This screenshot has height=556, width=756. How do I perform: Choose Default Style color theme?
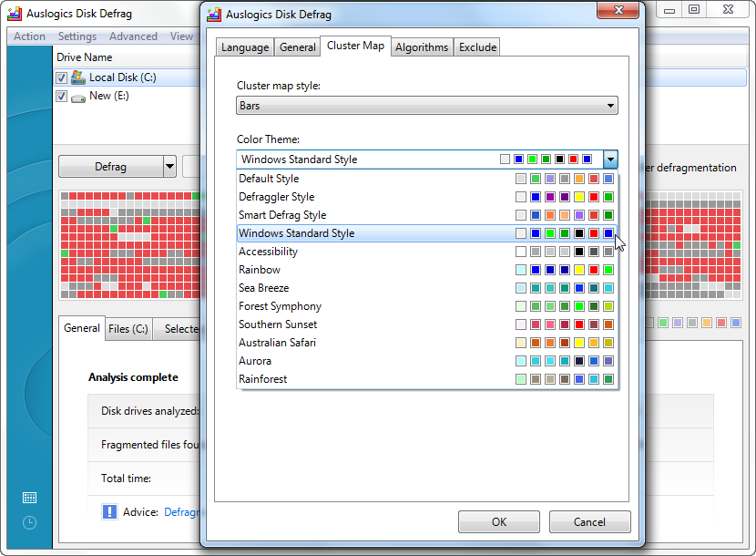tap(426, 179)
